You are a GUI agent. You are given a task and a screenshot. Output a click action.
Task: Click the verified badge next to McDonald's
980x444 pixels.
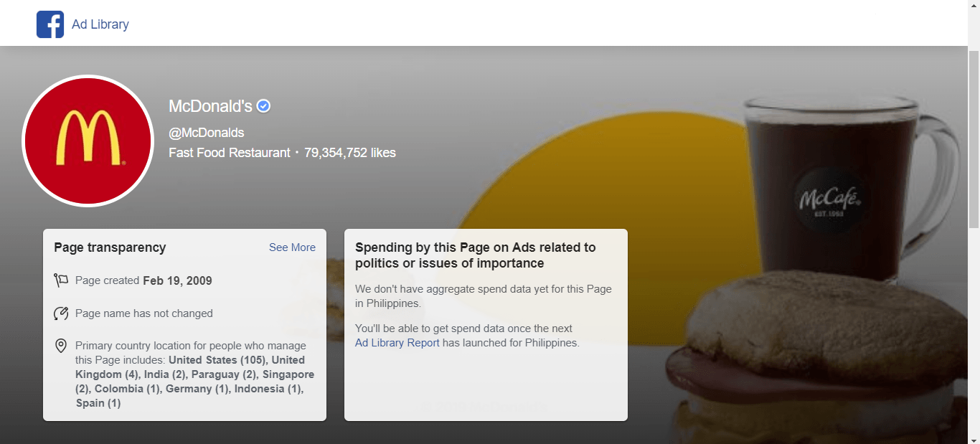tap(263, 106)
